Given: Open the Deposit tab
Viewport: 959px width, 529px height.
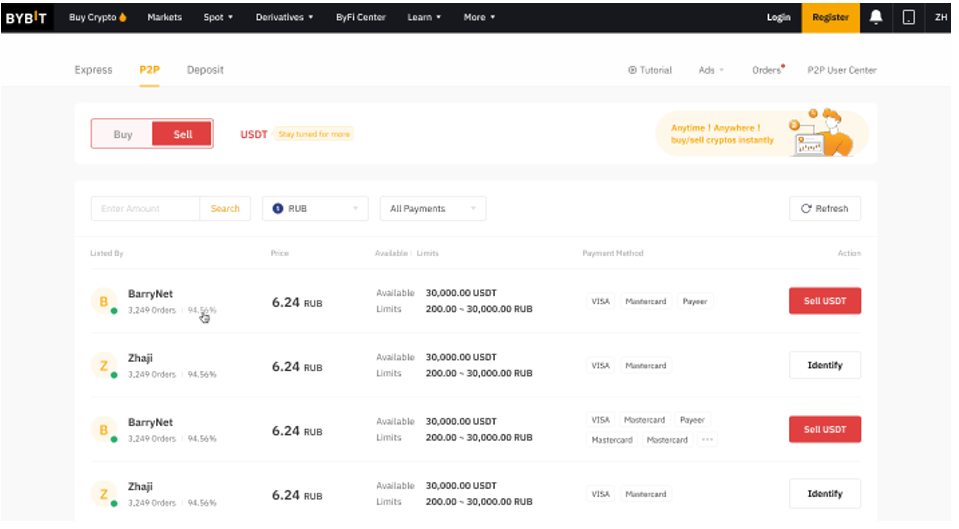Looking at the screenshot, I should point(205,70).
